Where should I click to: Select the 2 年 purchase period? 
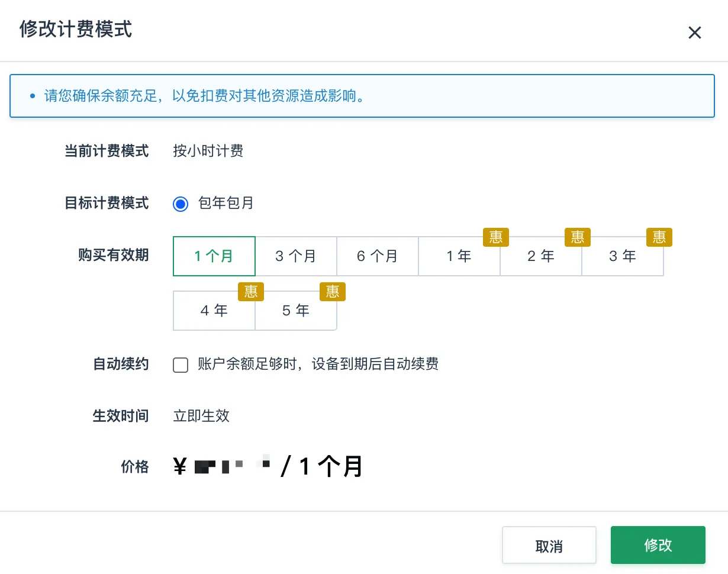541,256
